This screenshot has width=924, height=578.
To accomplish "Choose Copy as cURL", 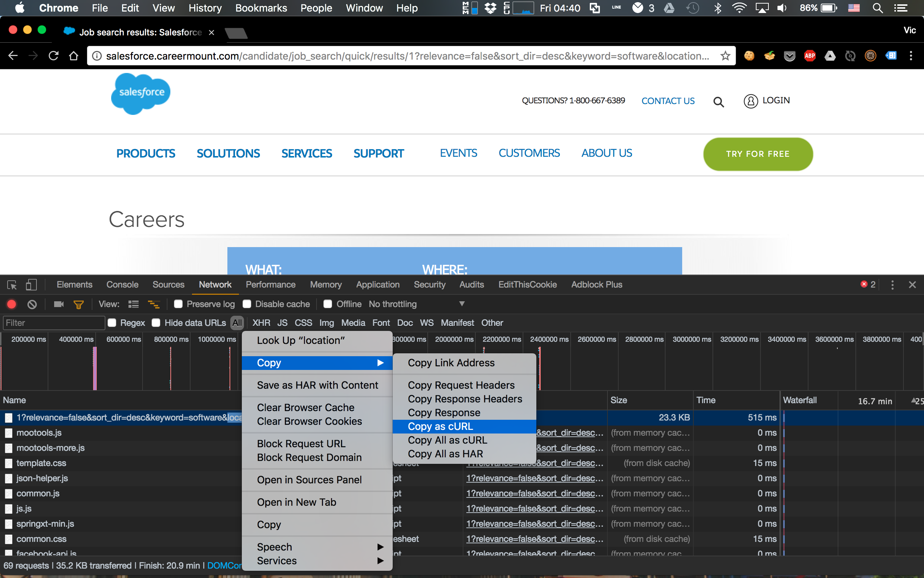I will 464,427.
